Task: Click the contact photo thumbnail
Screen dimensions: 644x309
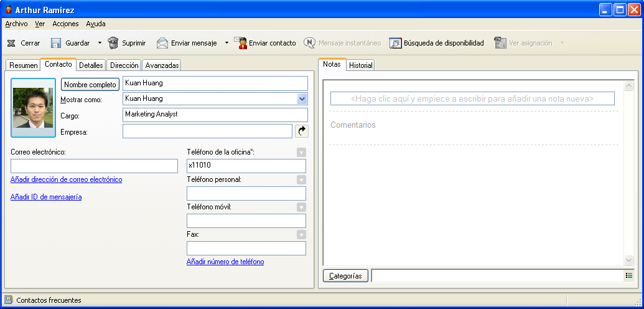Action: [x=33, y=108]
